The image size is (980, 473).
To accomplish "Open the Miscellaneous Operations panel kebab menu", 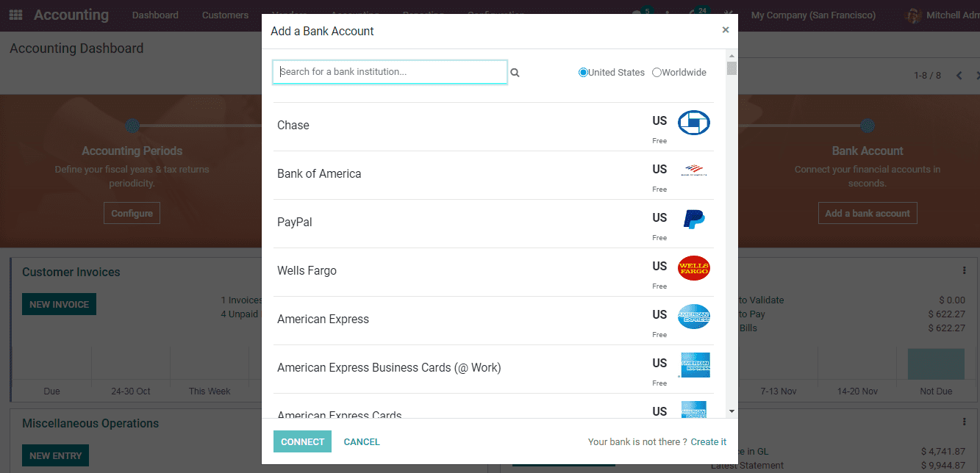I will click(x=964, y=422).
